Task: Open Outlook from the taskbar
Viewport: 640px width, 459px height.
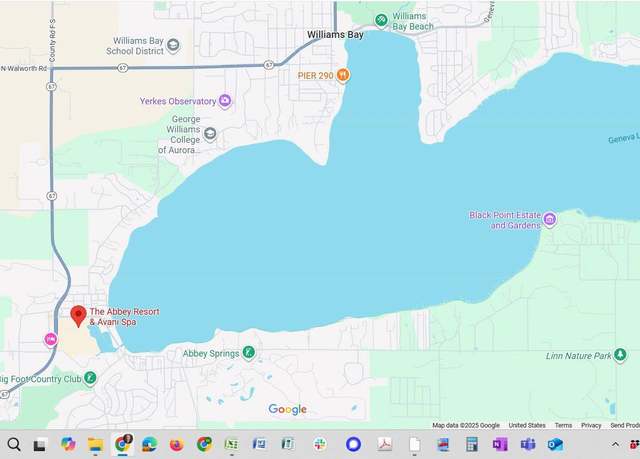Action: coord(556,444)
